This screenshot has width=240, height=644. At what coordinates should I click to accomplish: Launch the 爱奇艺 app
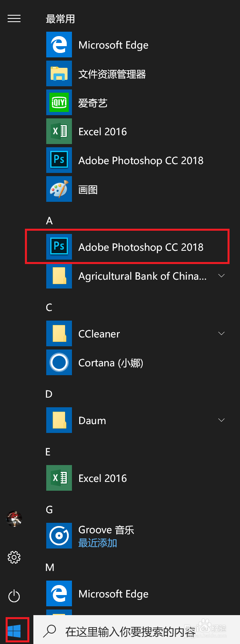point(92,103)
